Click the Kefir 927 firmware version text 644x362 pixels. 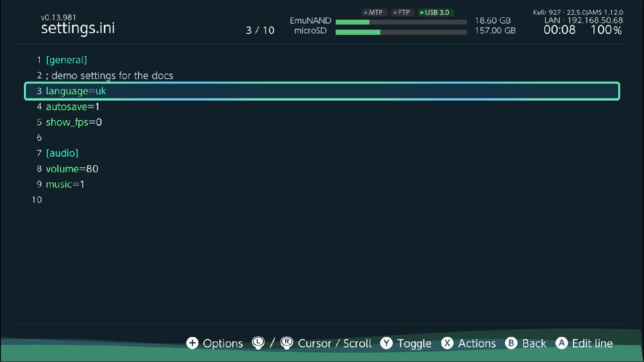(x=578, y=12)
